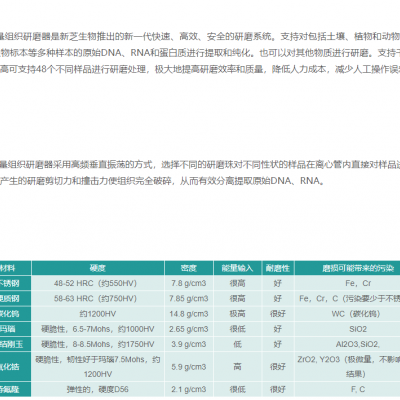The width and height of the screenshot is (400, 400).
Task: Click the 密度 column header
Action: [x=189, y=268]
